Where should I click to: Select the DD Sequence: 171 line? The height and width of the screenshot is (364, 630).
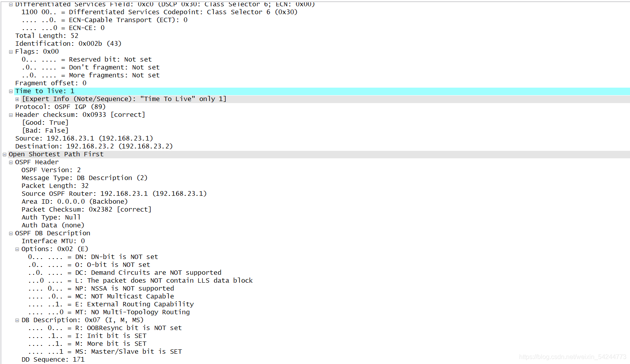click(53, 360)
